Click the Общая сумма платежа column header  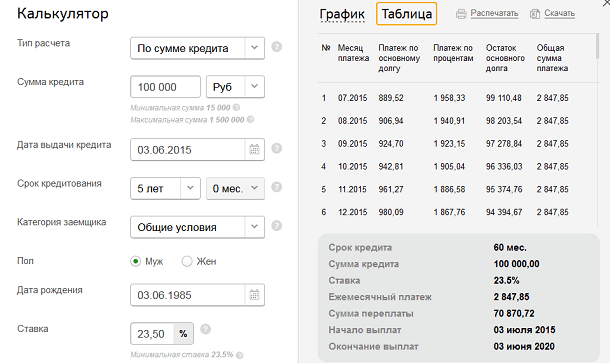552,58
